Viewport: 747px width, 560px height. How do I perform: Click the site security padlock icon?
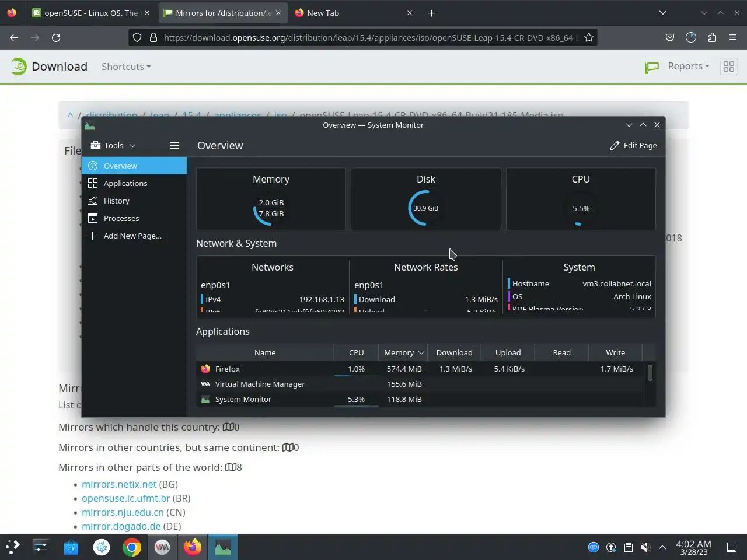pos(153,37)
